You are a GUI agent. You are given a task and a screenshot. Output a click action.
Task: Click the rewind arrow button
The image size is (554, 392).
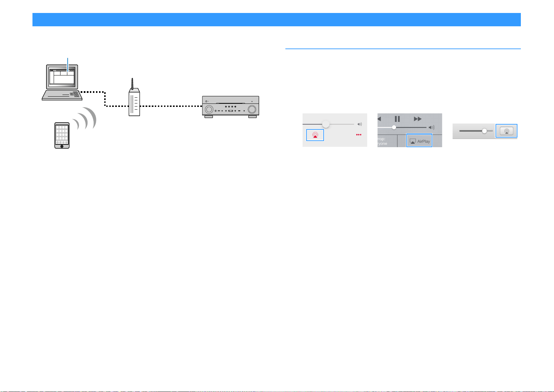click(x=379, y=119)
